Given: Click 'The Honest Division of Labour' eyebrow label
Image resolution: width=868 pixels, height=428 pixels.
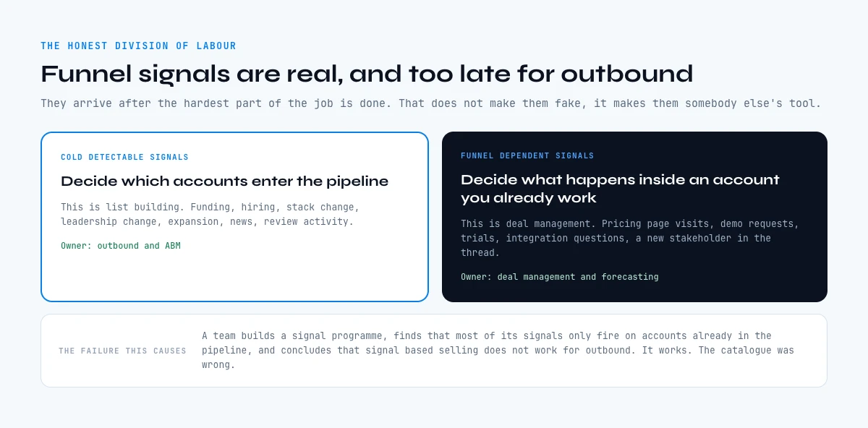Looking at the screenshot, I should [138, 46].
